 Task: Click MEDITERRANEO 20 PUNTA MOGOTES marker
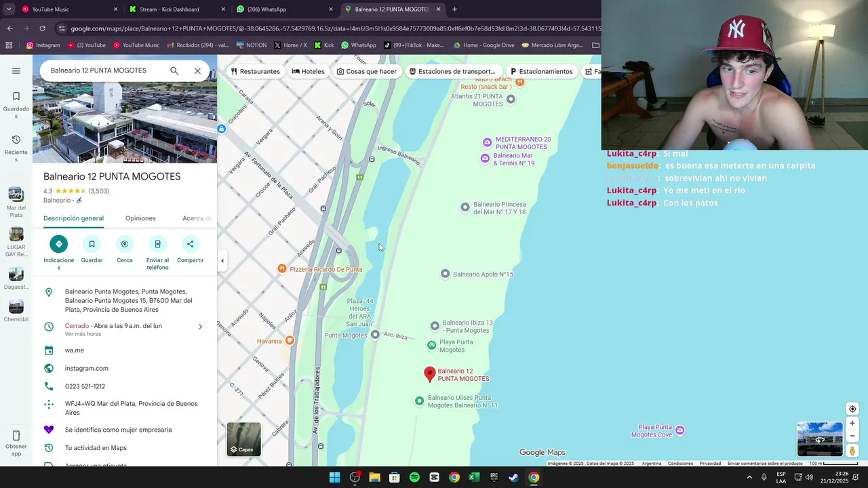pos(487,142)
